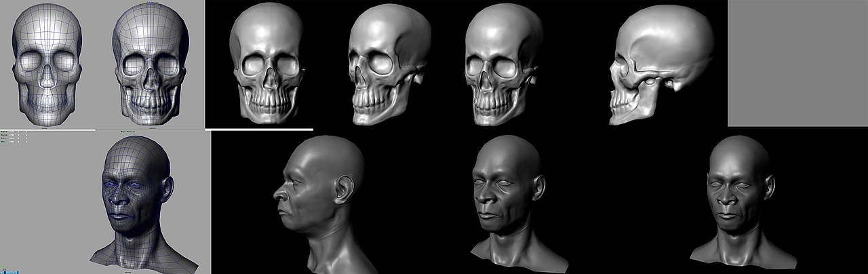Select the detailed skull wireframe with teeth
Image resolution: width=868 pixels, height=274 pixels.
click(x=149, y=65)
